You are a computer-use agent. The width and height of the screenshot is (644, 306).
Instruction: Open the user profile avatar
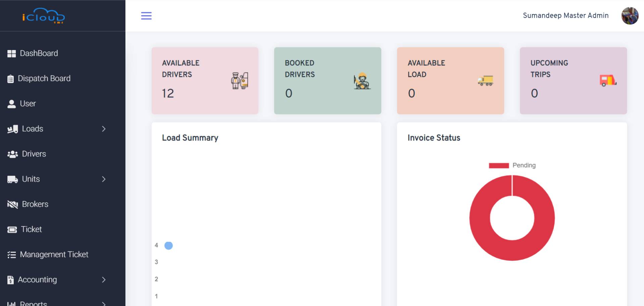[x=630, y=16]
